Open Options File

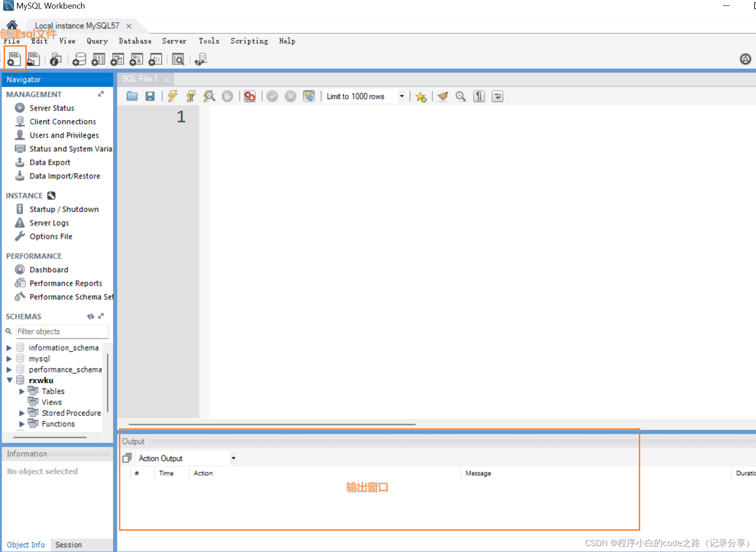tap(51, 236)
